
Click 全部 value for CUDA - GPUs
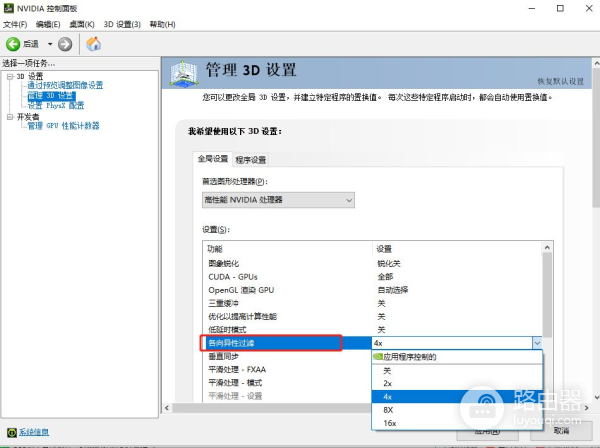point(385,277)
